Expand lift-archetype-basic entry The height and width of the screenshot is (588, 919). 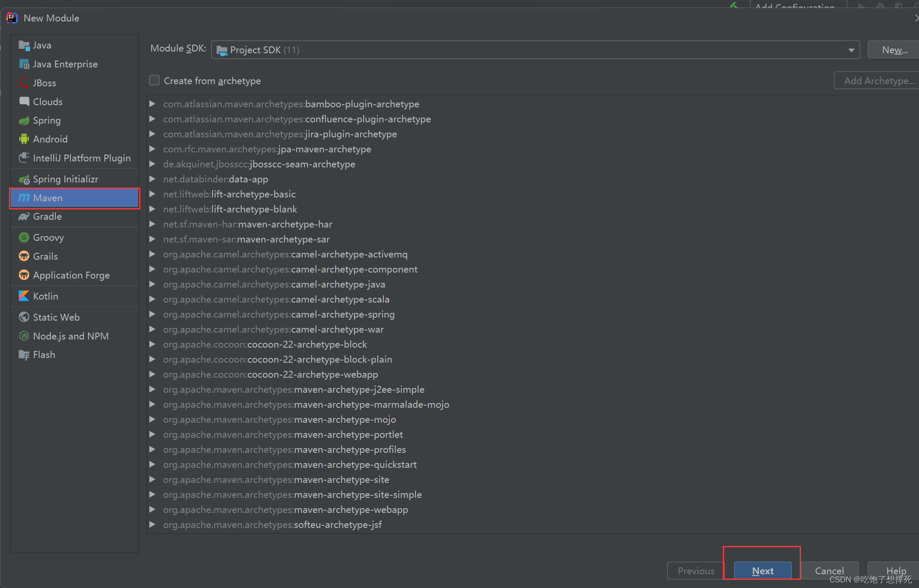152,194
